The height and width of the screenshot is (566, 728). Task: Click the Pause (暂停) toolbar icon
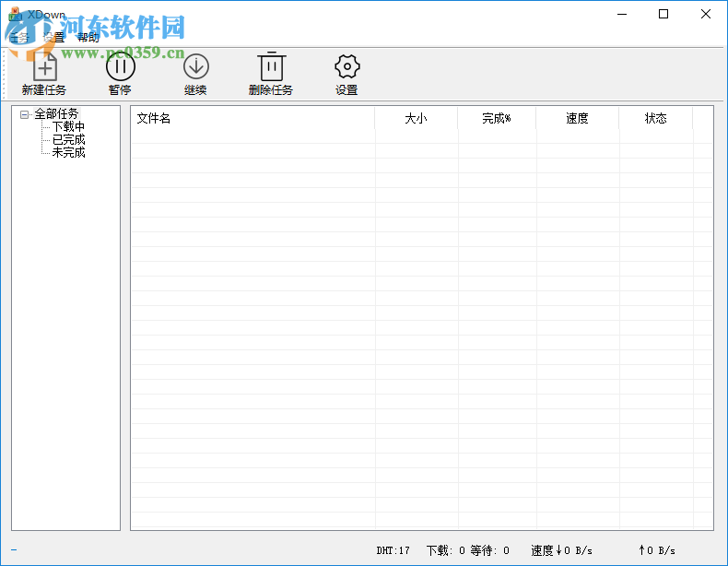point(120,67)
